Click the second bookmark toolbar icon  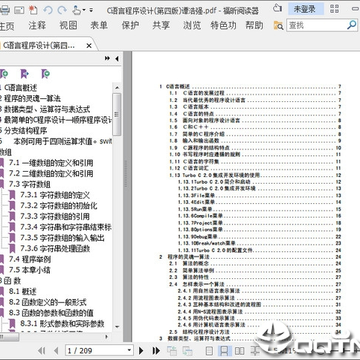(x=25, y=74)
